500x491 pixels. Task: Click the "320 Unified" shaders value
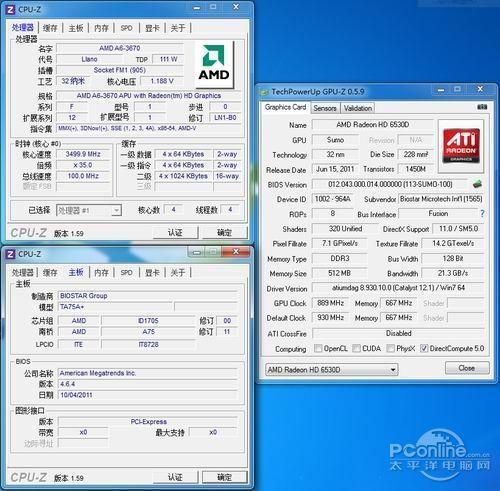point(345,229)
